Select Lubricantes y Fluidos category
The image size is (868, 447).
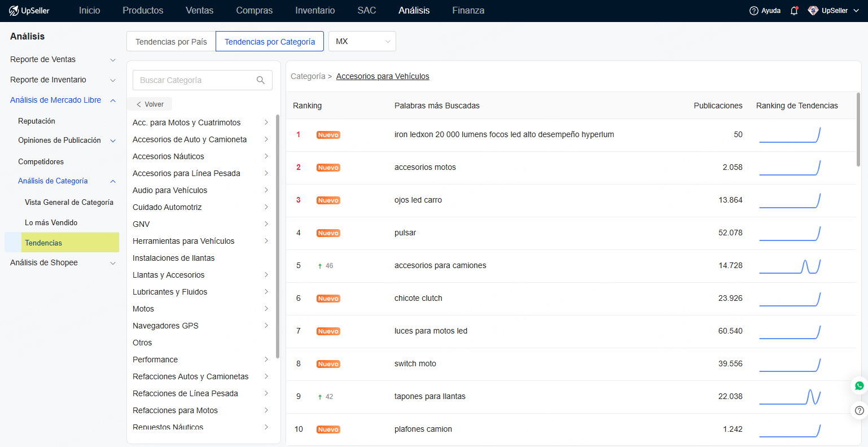pos(170,292)
